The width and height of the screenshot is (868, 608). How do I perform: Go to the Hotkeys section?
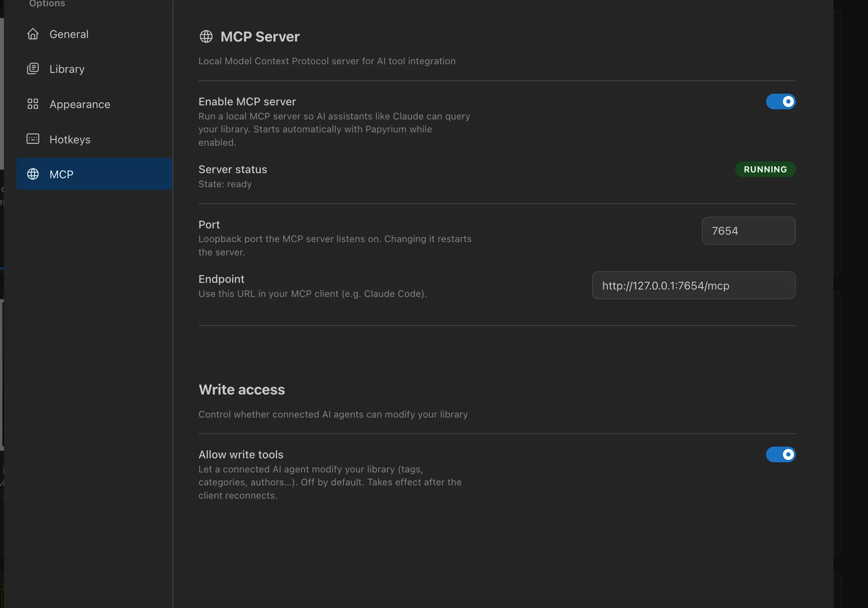94,139
